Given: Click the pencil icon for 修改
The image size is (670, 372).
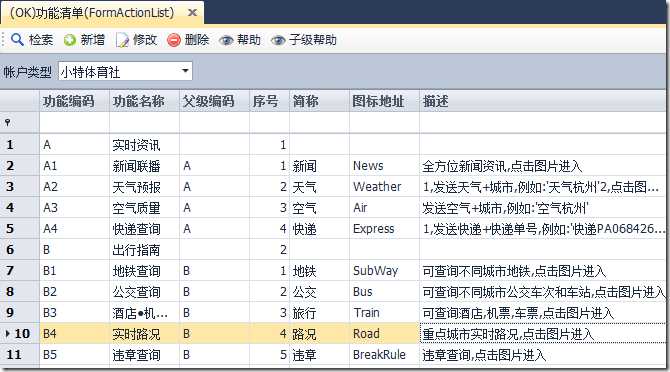Looking at the screenshot, I should [x=122, y=40].
